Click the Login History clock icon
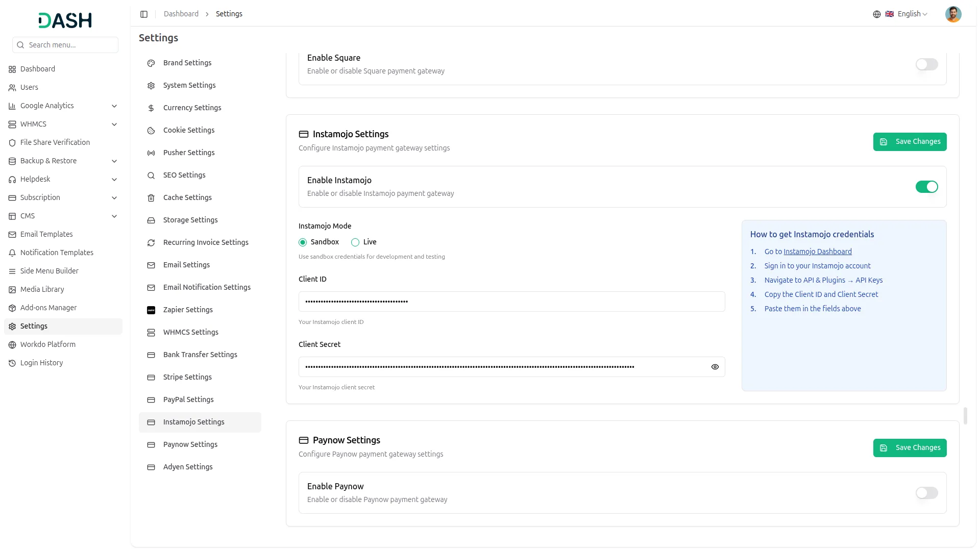Screen dimensions: 980x551 click(x=12, y=363)
